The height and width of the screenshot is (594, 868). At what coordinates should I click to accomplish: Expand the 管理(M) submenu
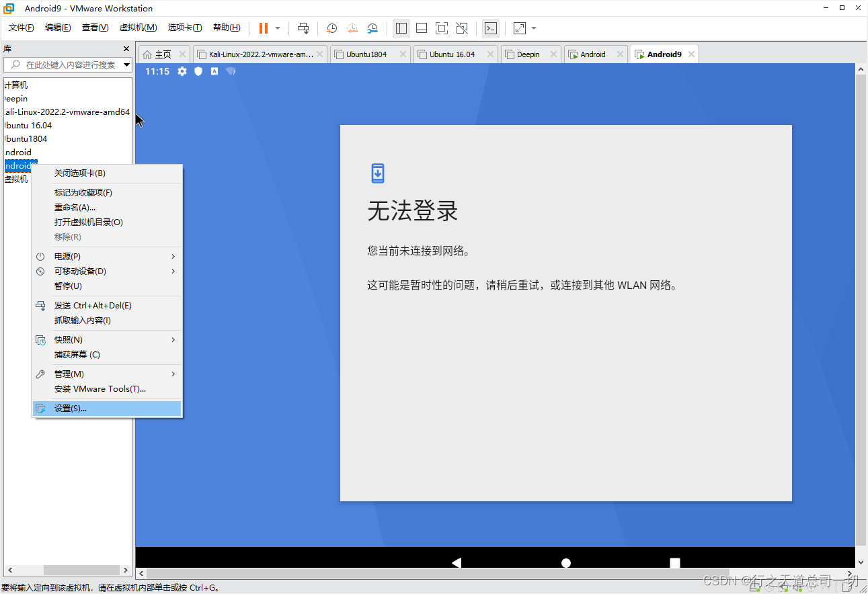coord(107,374)
